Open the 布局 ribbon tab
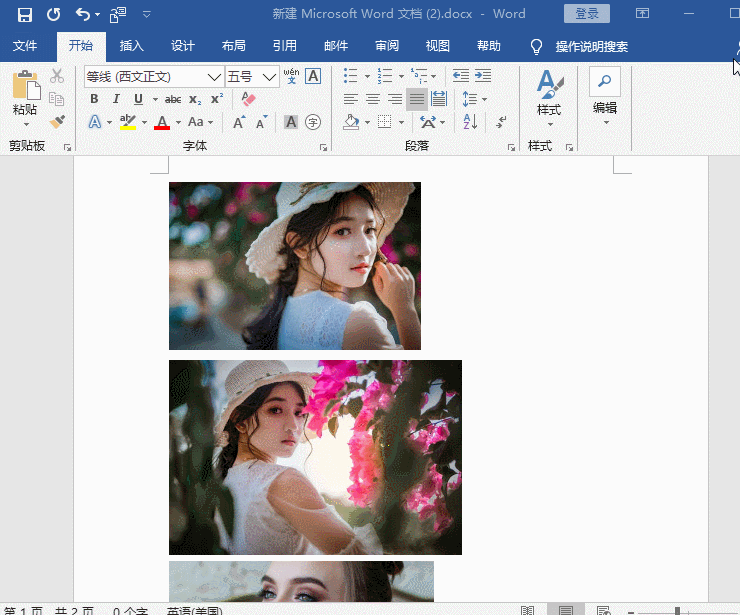Image resolution: width=740 pixels, height=615 pixels. pyautogui.click(x=233, y=46)
